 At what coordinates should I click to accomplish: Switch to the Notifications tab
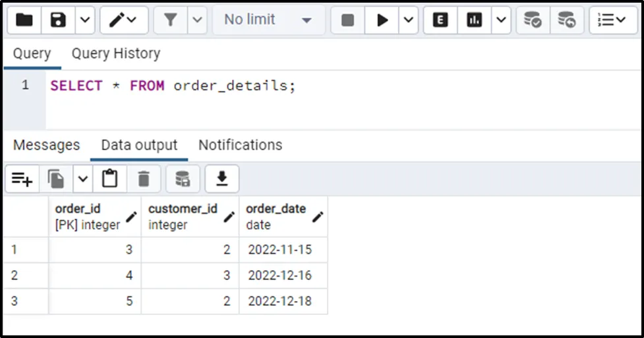tap(240, 145)
